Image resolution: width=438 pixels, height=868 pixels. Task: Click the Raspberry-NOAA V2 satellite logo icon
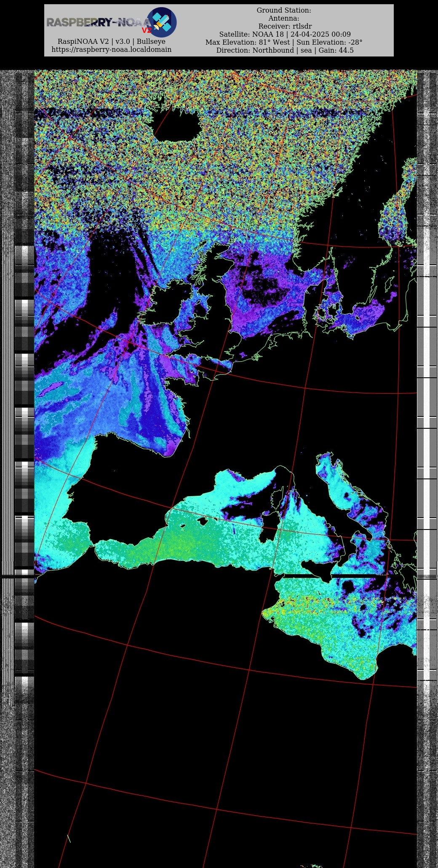pyautogui.click(x=162, y=22)
